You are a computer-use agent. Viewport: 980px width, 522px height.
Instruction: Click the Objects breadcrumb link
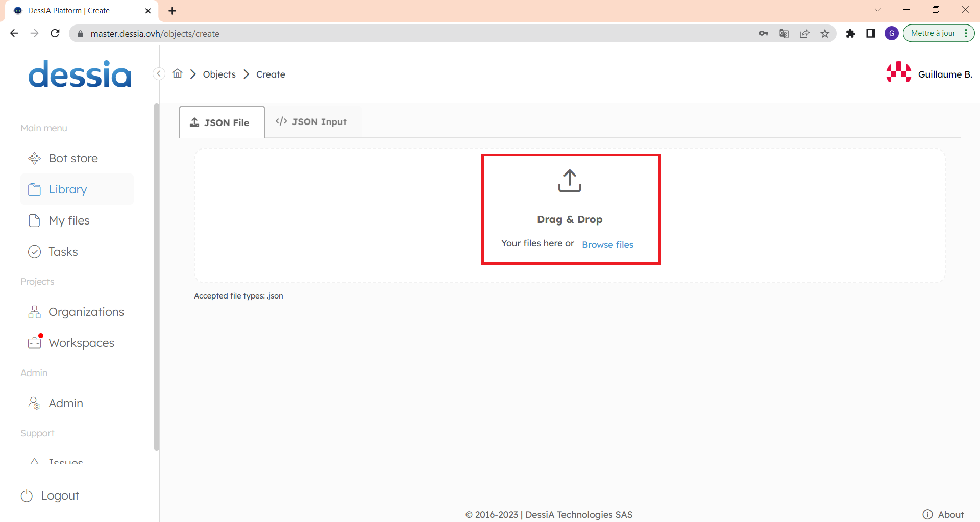coord(219,74)
